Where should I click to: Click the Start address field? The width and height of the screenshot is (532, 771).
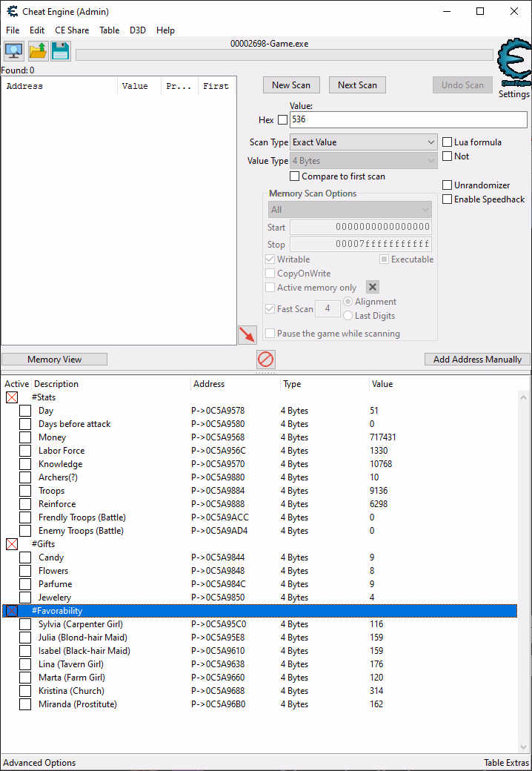coord(361,227)
